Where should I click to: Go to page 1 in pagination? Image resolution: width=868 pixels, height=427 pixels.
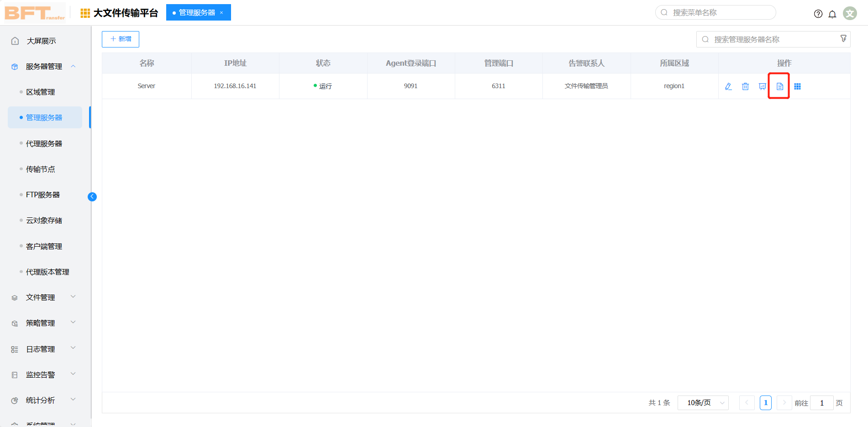coord(765,403)
